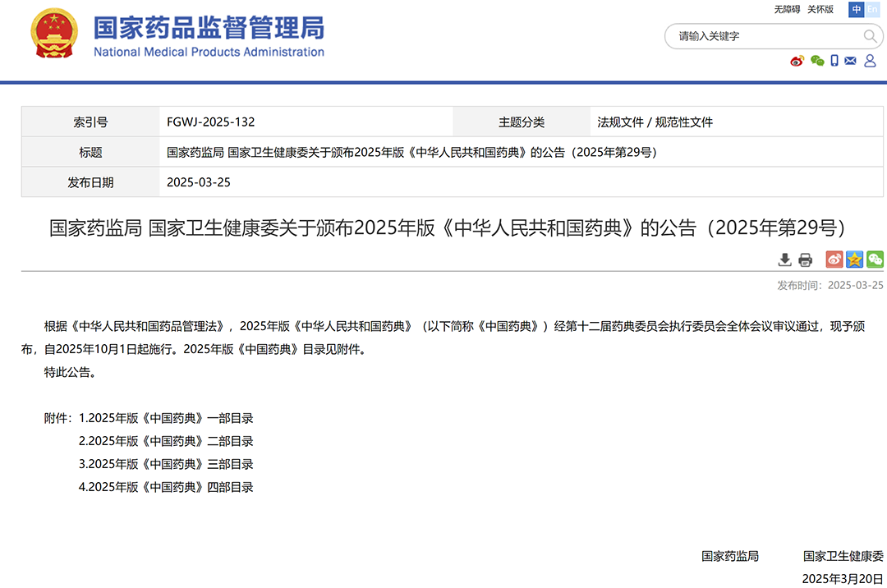The height and width of the screenshot is (588, 887).
Task: Open the mobile phone version icon
Action: (x=834, y=61)
